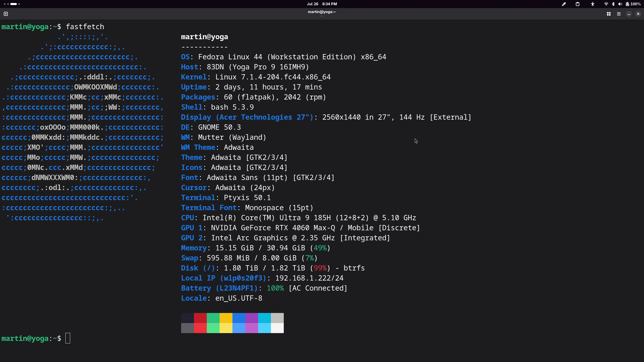Screen dimensions: 644x362
Task: Click 'Monospace (15pt)' terminal font value
Action: [x=279, y=208]
